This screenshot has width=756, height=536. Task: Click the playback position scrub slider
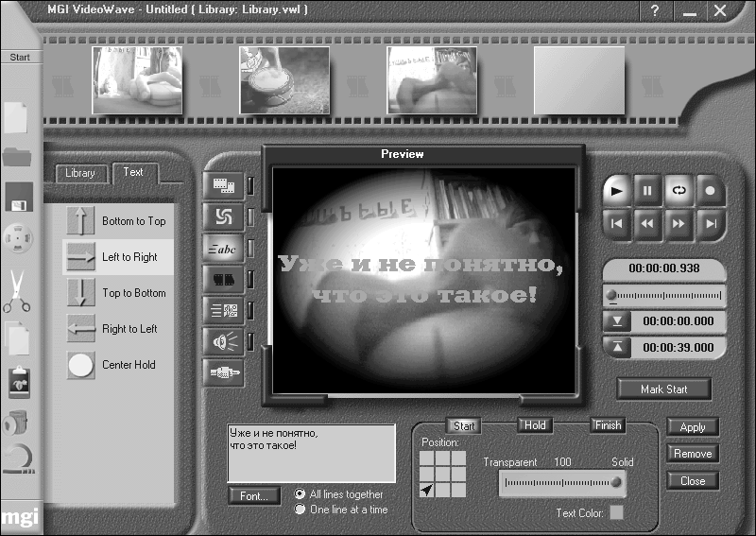[664, 295]
